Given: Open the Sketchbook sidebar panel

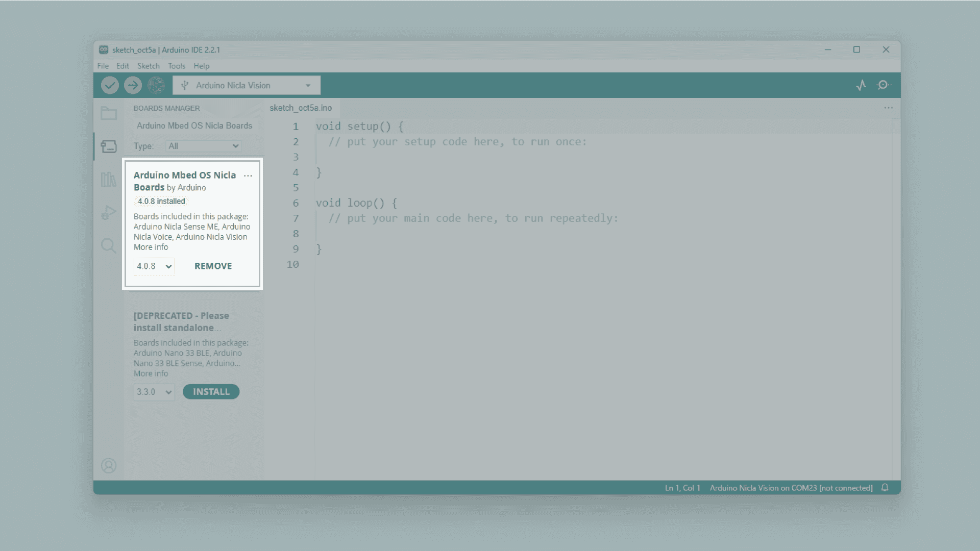Looking at the screenshot, I should pyautogui.click(x=109, y=113).
